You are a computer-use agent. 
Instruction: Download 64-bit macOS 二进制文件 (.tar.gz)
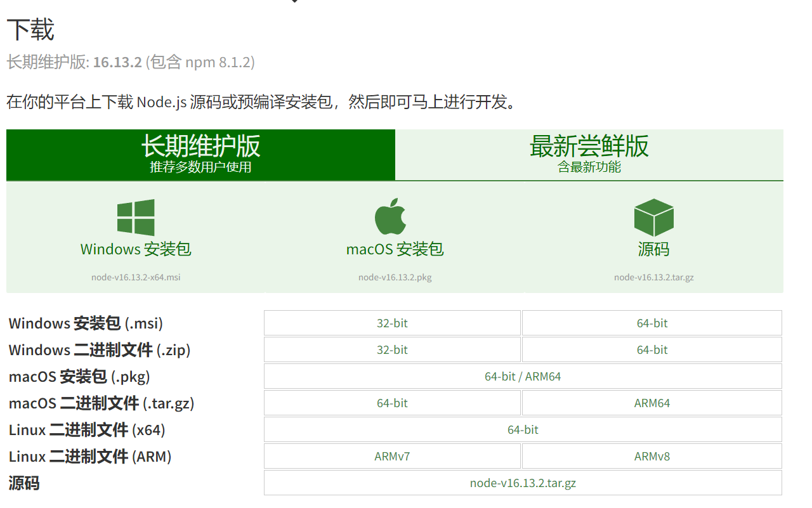point(392,403)
